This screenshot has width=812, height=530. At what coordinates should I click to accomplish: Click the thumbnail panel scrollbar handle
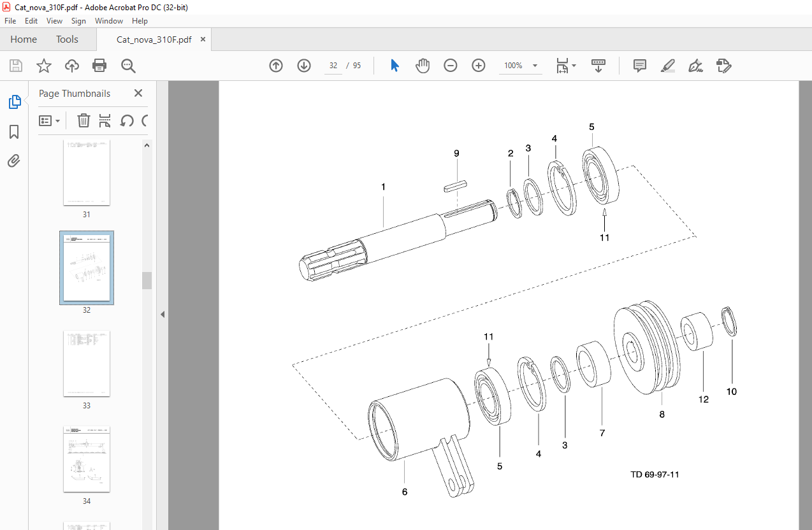point(147,280)
